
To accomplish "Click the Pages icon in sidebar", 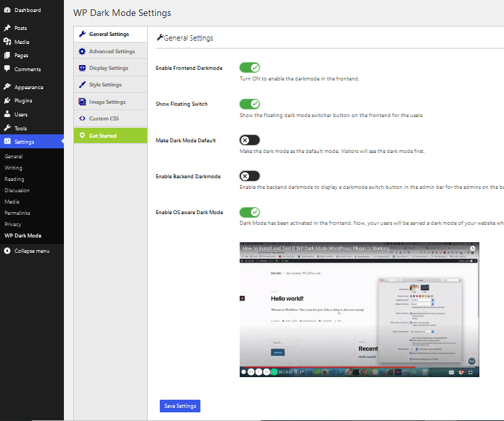I will coord(7,55).
